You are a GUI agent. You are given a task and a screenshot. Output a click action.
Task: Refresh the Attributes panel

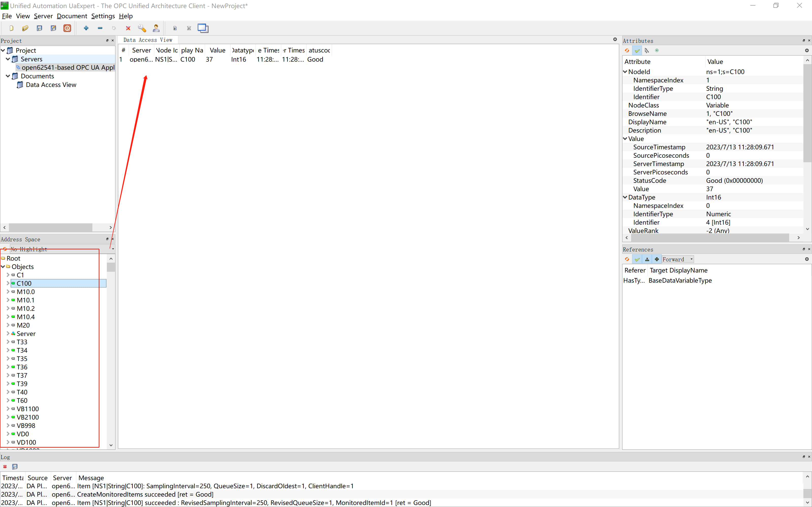click(x=627, y=51)
